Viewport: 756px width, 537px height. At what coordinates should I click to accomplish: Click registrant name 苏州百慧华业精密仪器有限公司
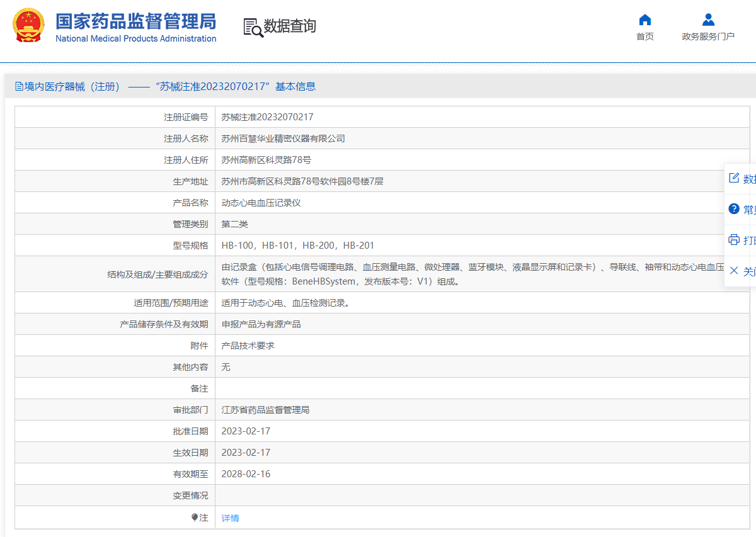283,138
